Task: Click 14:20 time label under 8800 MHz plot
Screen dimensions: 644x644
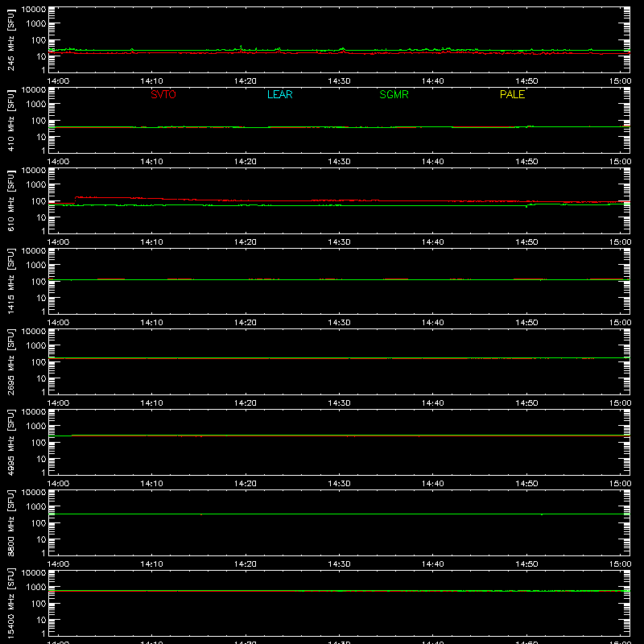Action: point(246,564)
